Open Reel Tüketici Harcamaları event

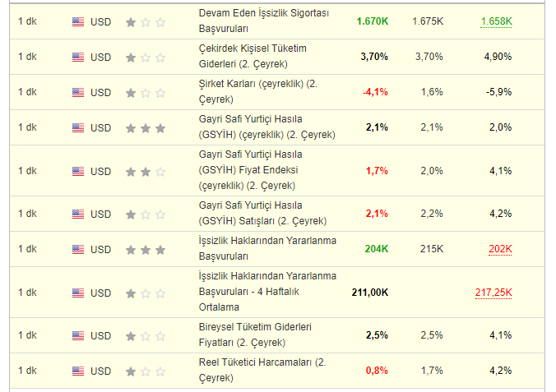pyautogui.click(x=262, y=371)
